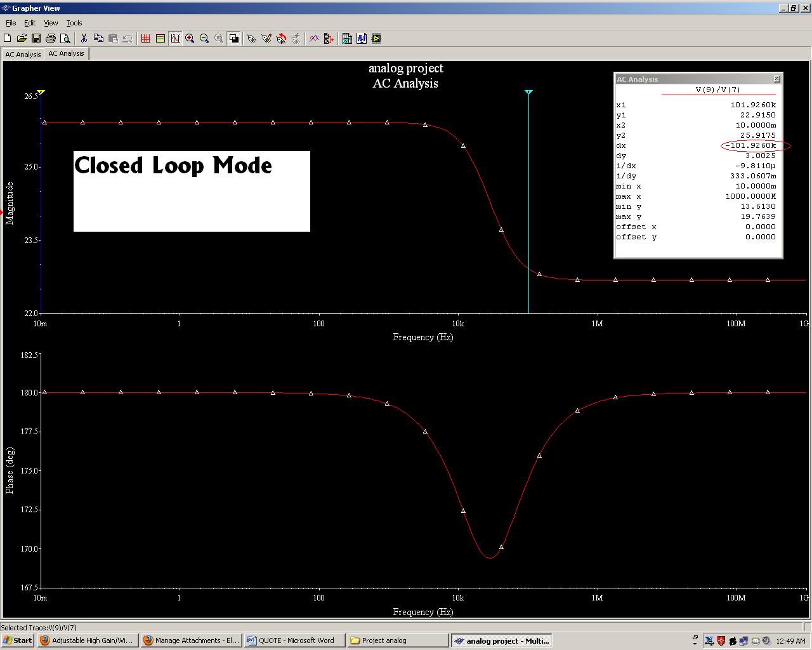Click the overlay traces icon
The height and width of the screenshot is (650, 812).
314,39
